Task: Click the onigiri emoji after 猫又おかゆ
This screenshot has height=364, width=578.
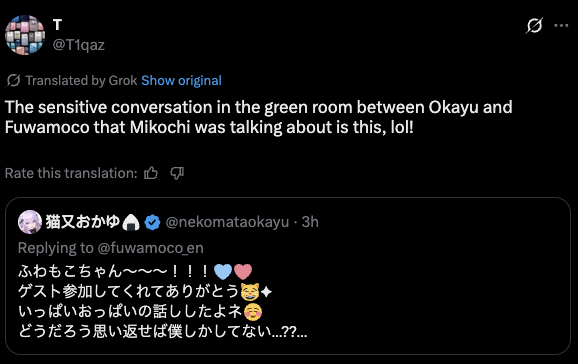Action: pos(131,222)
